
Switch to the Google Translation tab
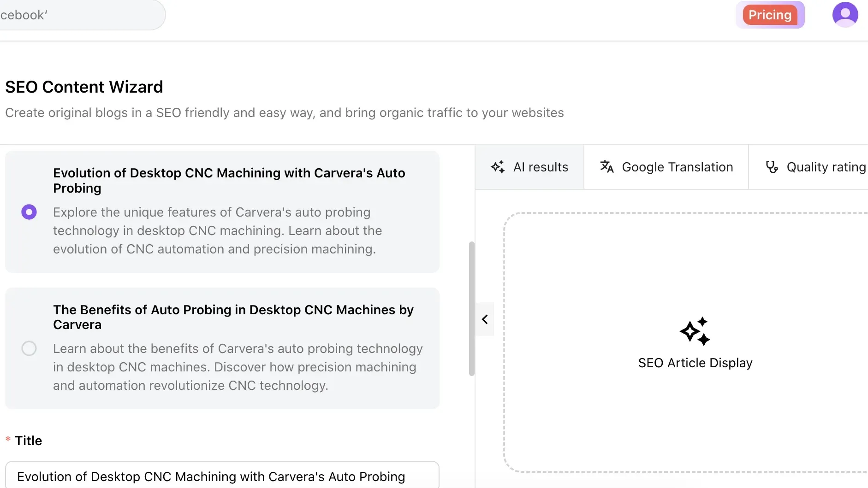[x=677, y=167]
